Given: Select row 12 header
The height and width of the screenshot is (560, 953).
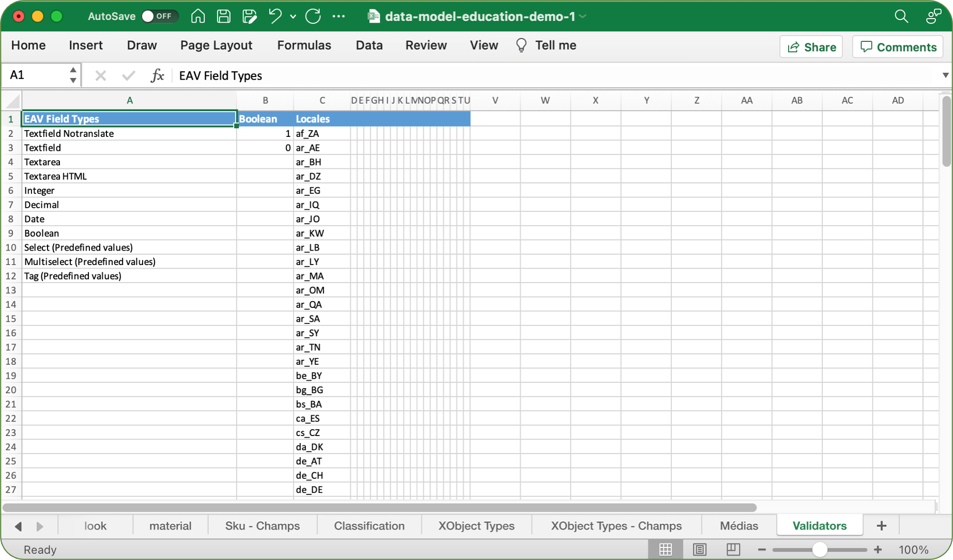Looking at the screenshot, I should [11, 276].
